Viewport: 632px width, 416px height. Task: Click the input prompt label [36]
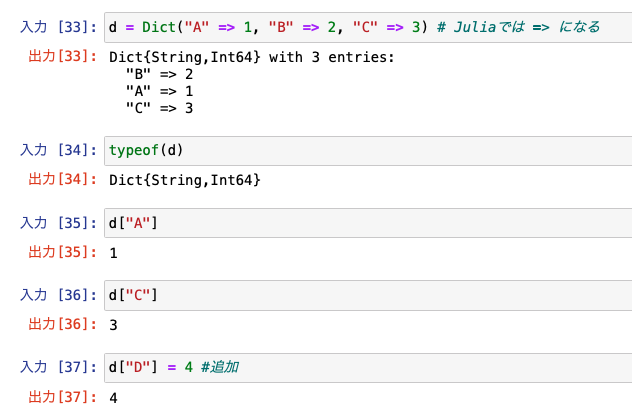59,295
